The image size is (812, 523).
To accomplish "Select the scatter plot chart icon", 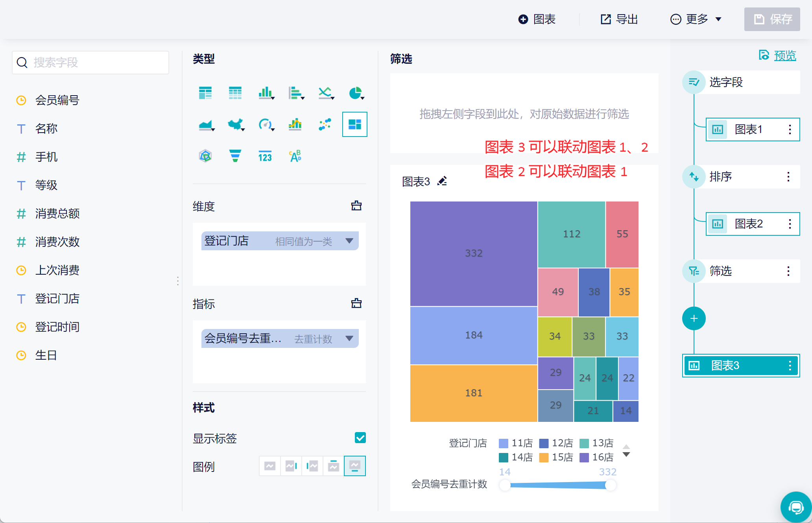I will (325, 125).
